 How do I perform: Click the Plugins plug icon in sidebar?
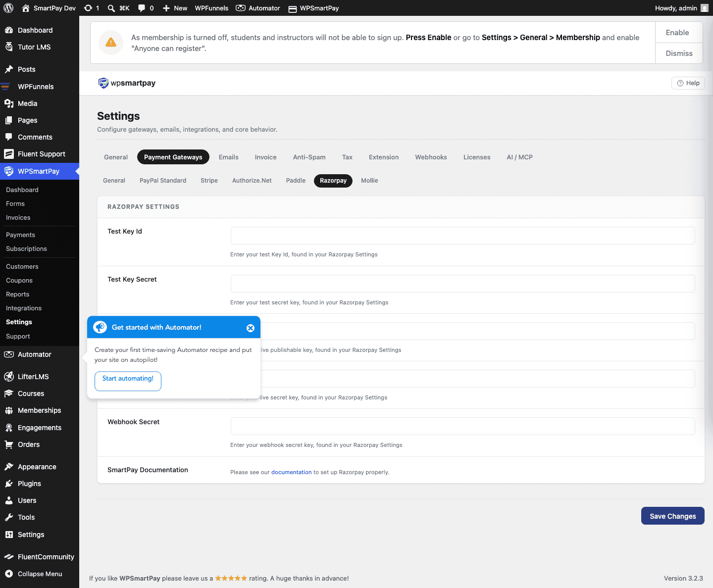pos(9,484)
